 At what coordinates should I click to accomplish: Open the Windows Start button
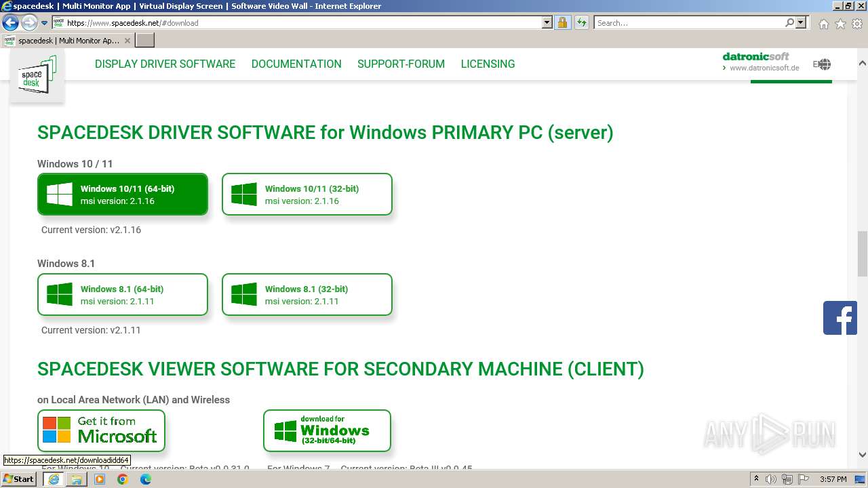point(19,479)
